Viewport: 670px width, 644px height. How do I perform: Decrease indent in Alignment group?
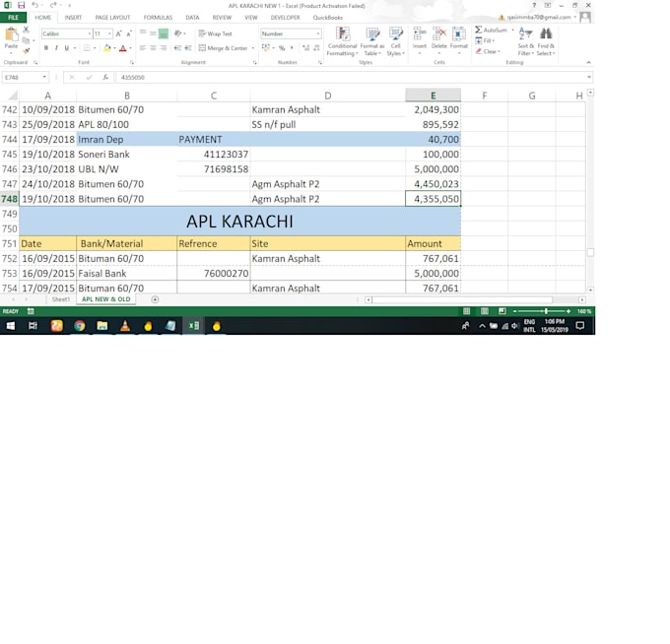tap(177, 48)
